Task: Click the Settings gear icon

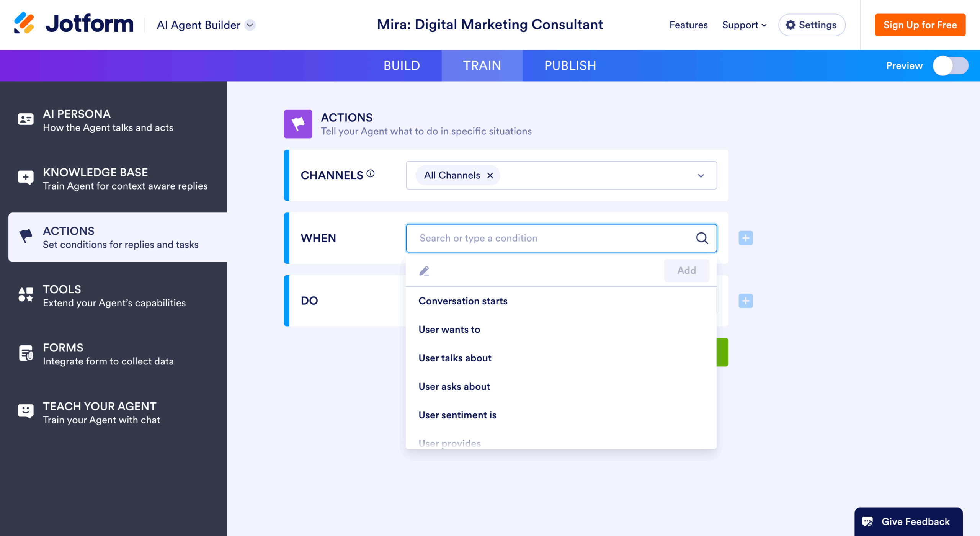Action: 790,25
